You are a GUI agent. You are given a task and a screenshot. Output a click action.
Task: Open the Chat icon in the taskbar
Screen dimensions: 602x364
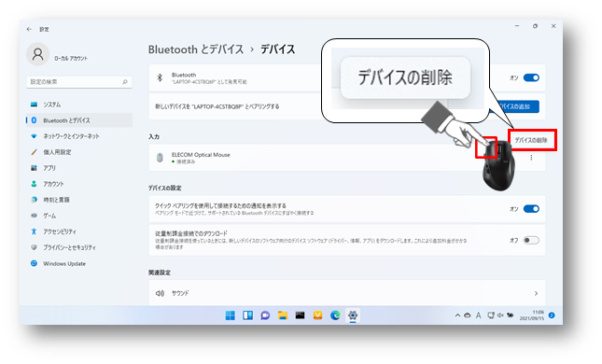(265, 315)
